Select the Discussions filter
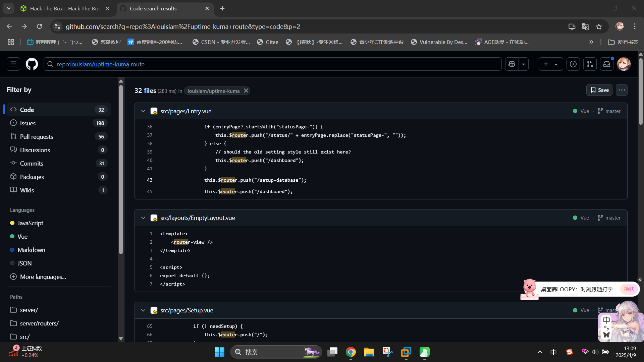This screenshot has width=644, height=362. tap(59, 150)
